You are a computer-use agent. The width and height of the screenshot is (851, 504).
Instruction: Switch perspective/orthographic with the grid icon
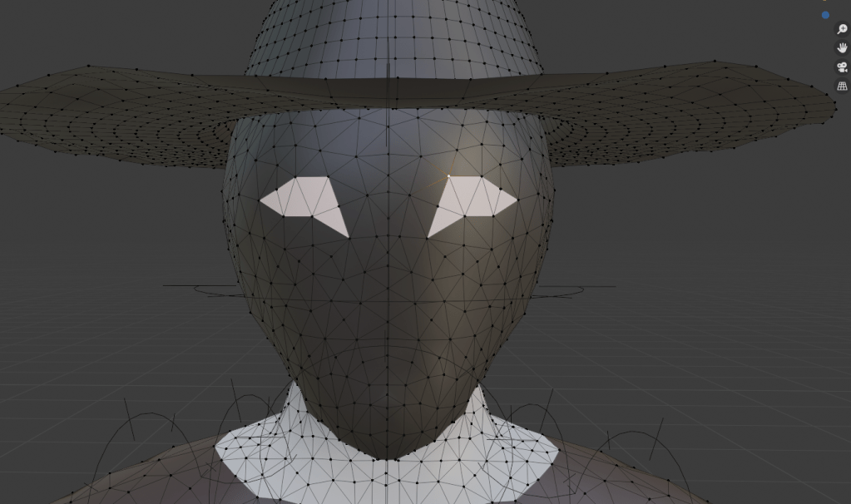(x=842, y=86)
